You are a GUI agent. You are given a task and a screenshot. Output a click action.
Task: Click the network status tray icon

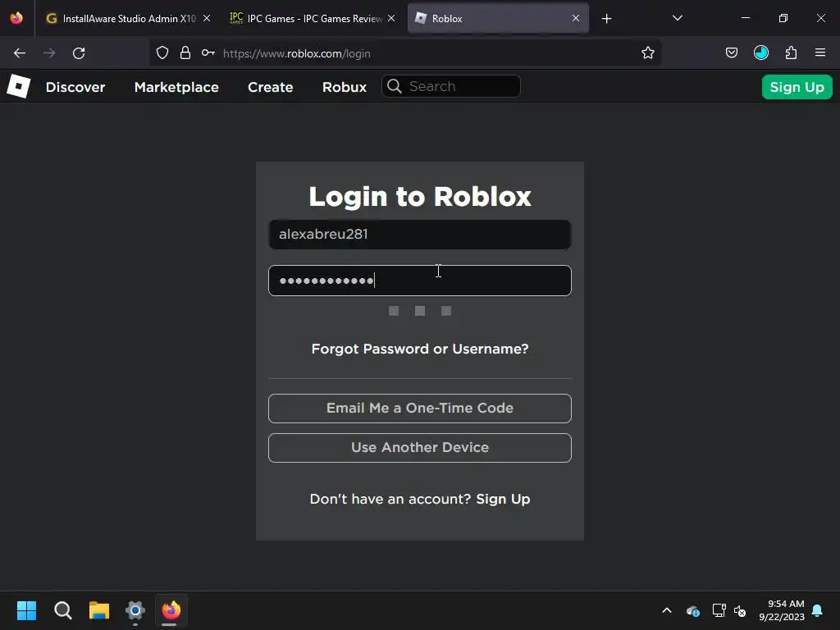[719, 610]
